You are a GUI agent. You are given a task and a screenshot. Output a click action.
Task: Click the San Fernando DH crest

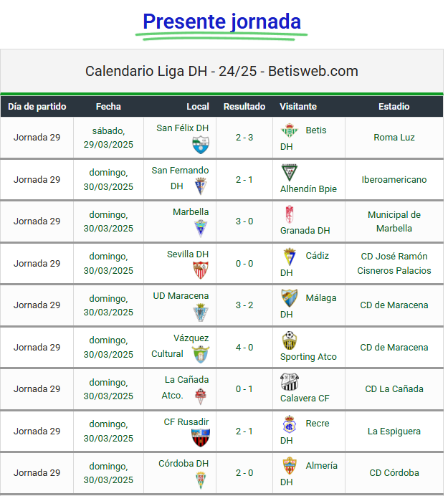(201, 186)
